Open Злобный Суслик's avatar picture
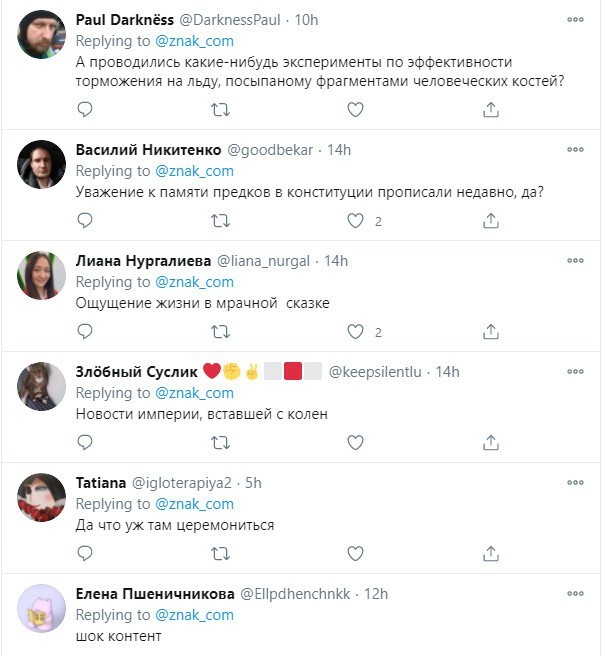Screen dimensions: 611x656 pos(42,385)
